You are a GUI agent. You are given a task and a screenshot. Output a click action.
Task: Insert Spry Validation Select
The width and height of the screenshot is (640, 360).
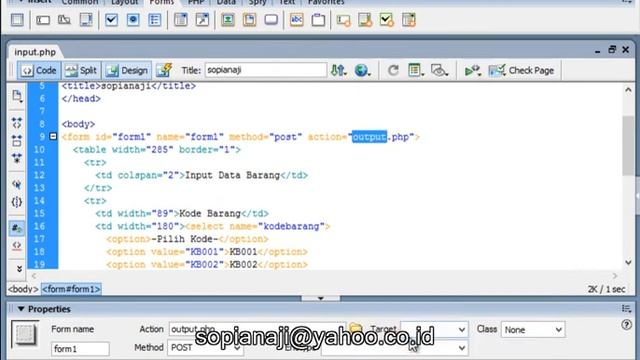point(409,20)
